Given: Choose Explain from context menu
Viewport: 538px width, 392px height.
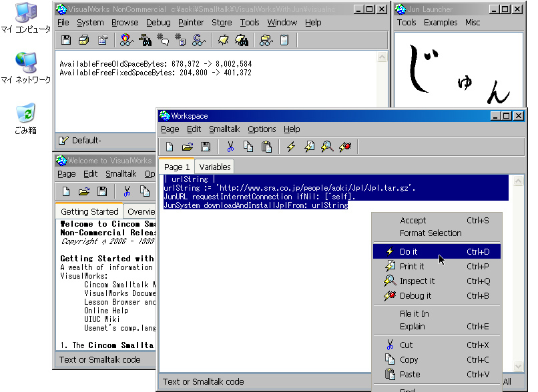Looking at the screenshot, I should click(437, 327).
